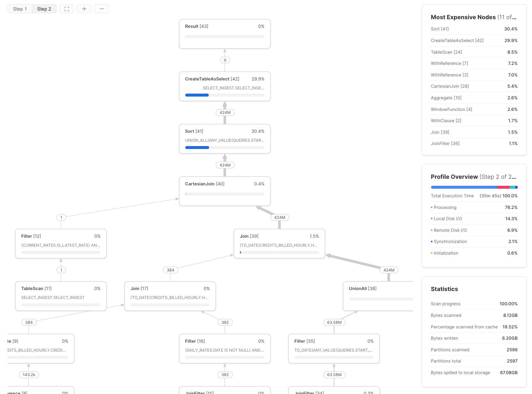The width and height of the screenshot is (532, 394).
Task: Click the fit-to-screen icon in toolbar
Action: coord(67,9)
